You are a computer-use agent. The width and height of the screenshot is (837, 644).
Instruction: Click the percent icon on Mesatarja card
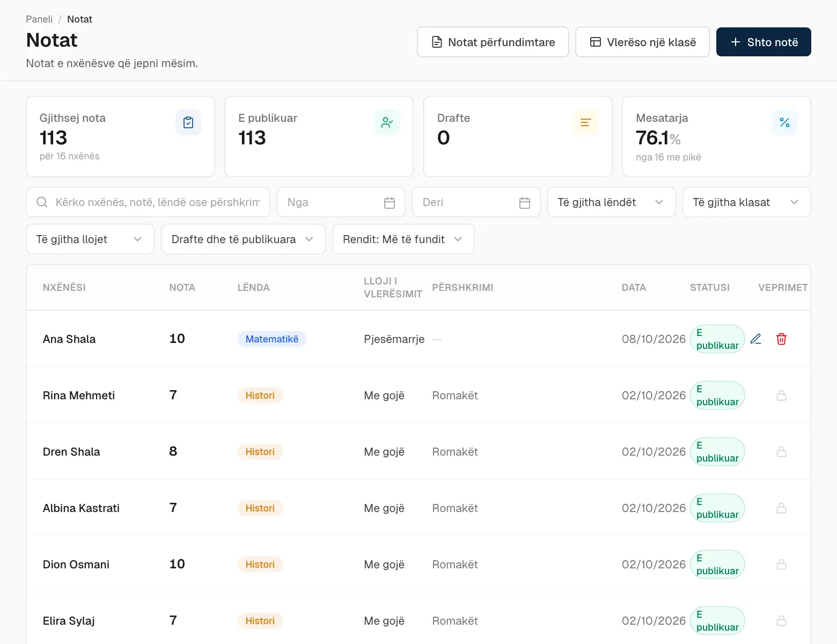click(x=784, y=122)
